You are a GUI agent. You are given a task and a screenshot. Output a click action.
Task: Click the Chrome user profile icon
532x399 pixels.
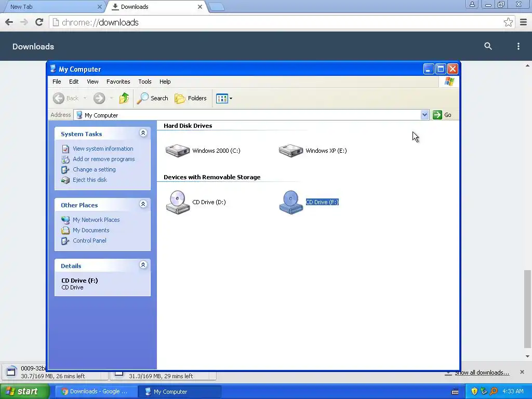pos(472,4)
